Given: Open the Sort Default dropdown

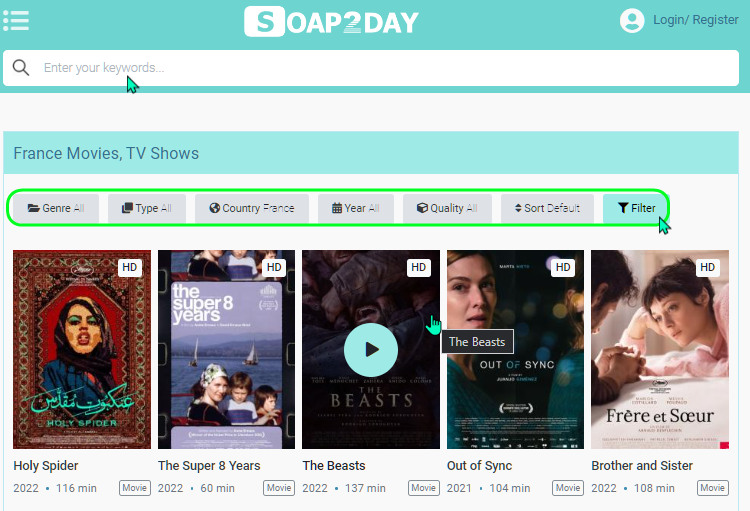Looking at the screenshot, I should click(x=547, y=208).
